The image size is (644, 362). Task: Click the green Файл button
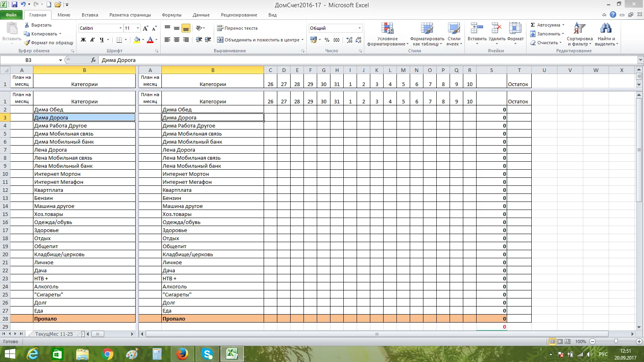tap(11, 15)
